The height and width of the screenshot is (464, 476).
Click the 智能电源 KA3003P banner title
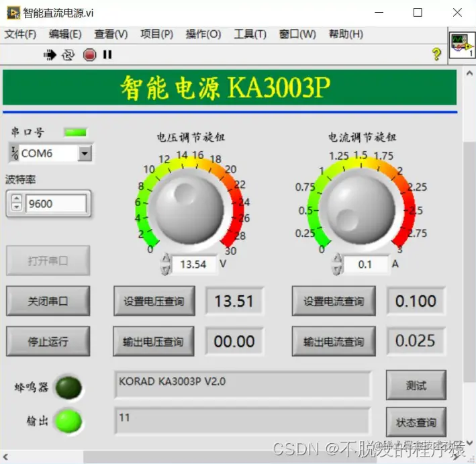click(x=226, y=88)
